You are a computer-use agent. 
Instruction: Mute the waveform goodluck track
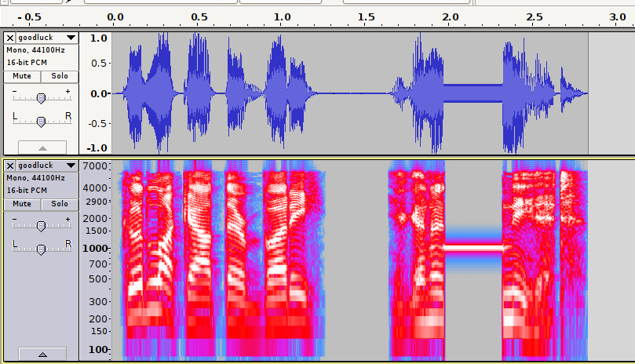point(22,76)
